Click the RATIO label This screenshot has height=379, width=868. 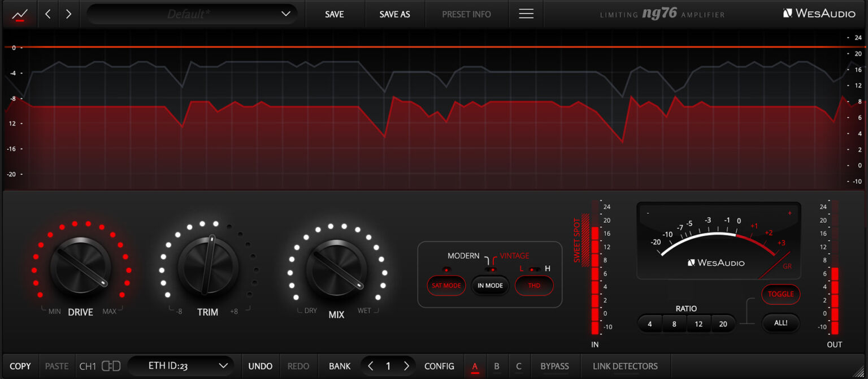(686, 309)
